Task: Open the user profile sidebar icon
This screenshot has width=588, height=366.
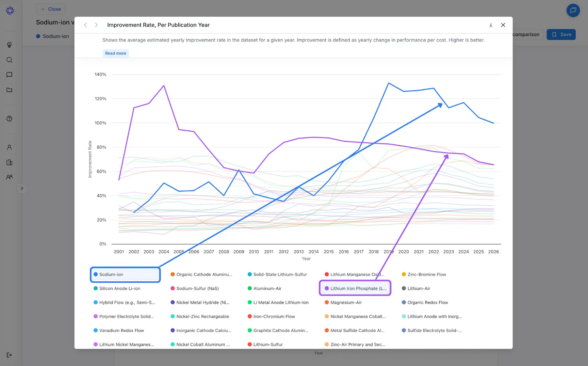Action: tap(10, 147)
